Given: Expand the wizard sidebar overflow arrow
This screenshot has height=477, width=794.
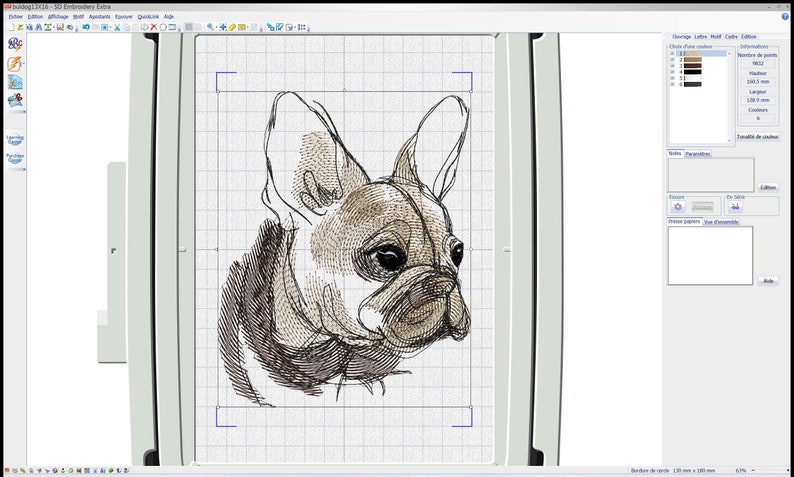Looking at the screenshot, I should pos(23,112).
